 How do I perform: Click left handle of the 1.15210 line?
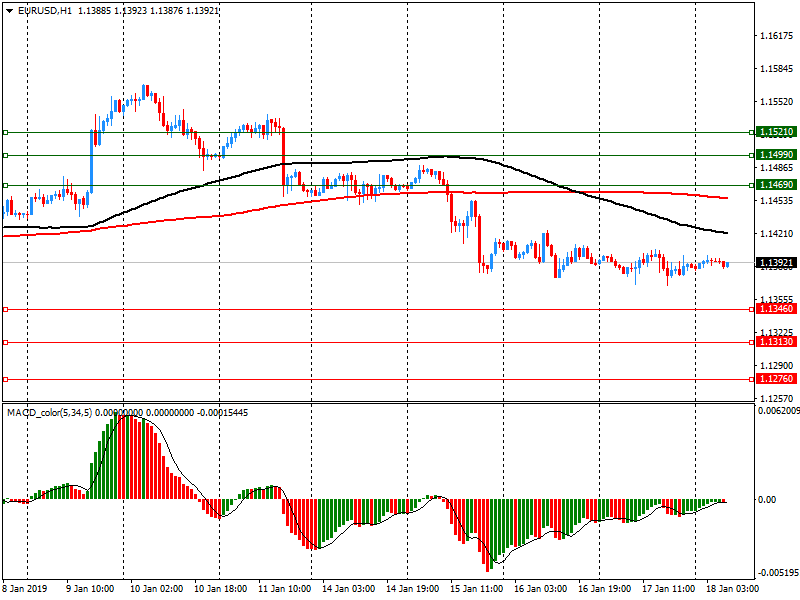click(5, 132)
